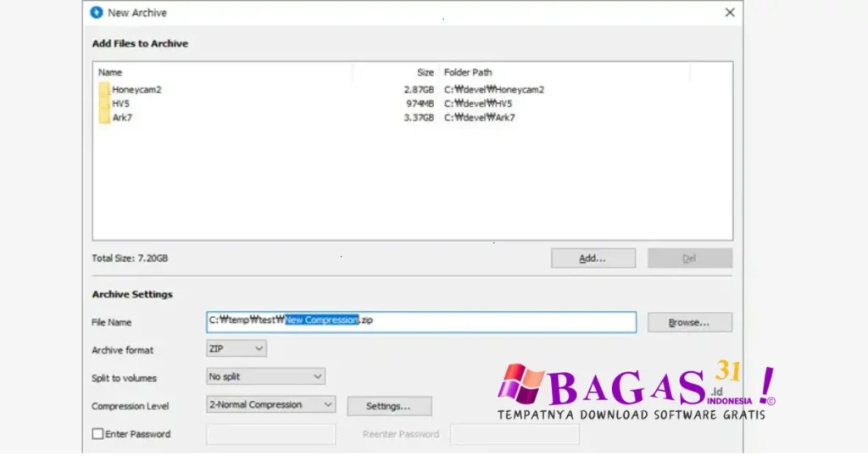The image size is (868, 456).
Task: Click the Folder Path column header
Action: pos(468,72)
